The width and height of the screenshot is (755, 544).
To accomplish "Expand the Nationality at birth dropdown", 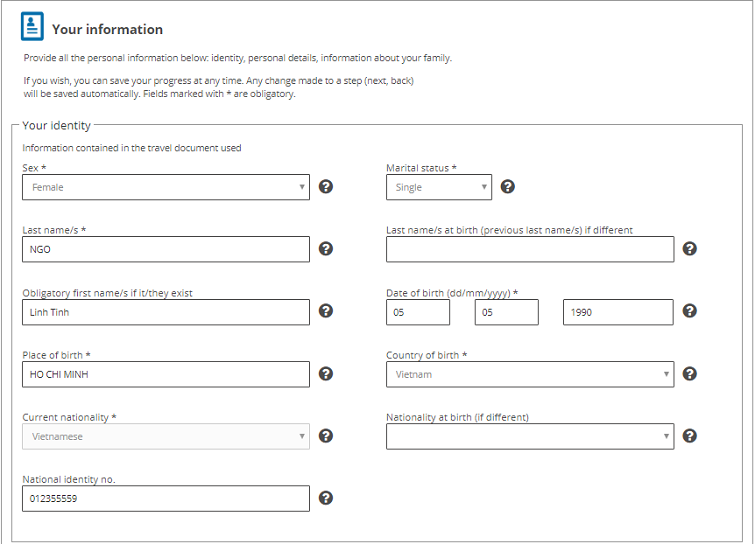I will click(x=530, y=436).
